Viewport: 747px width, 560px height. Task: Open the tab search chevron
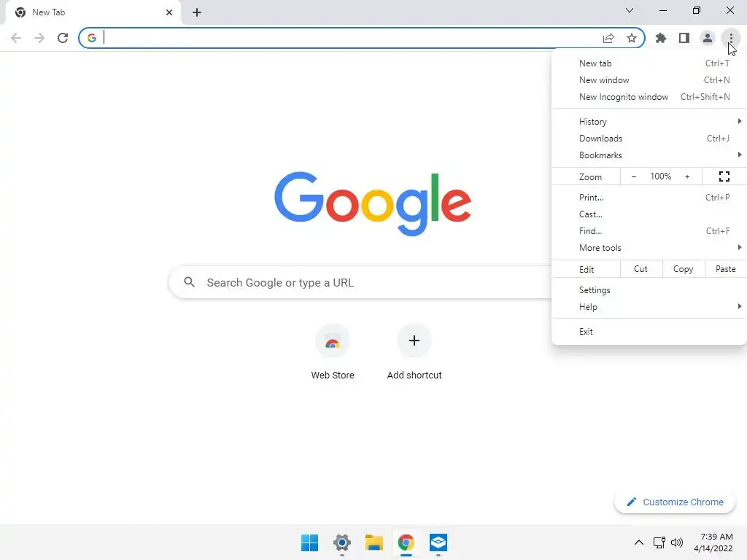click(630, 10)
